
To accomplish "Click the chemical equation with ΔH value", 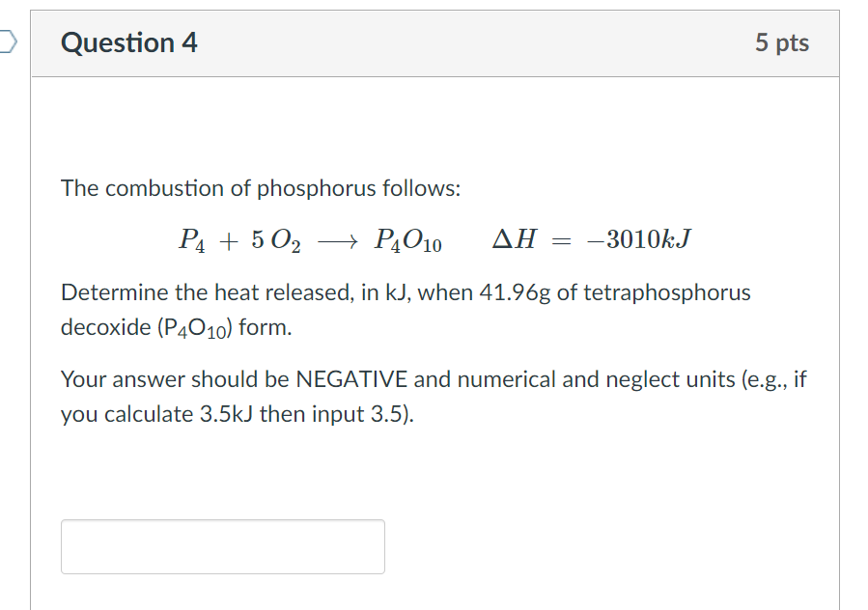I will tap(436, 240).
